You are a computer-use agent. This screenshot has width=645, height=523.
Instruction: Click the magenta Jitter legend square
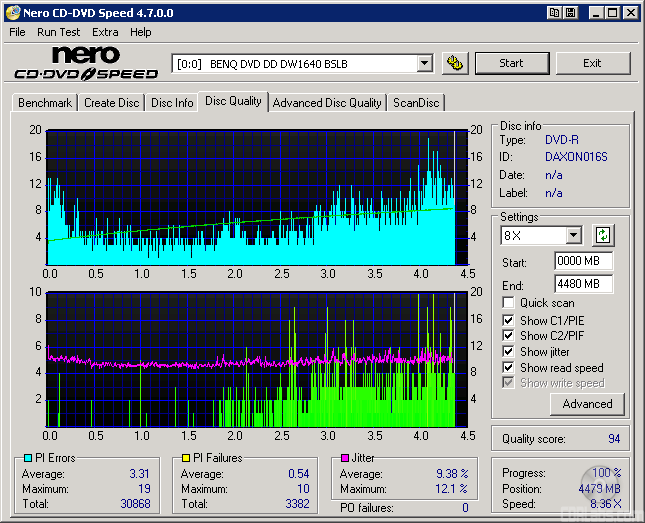point(344,458)
